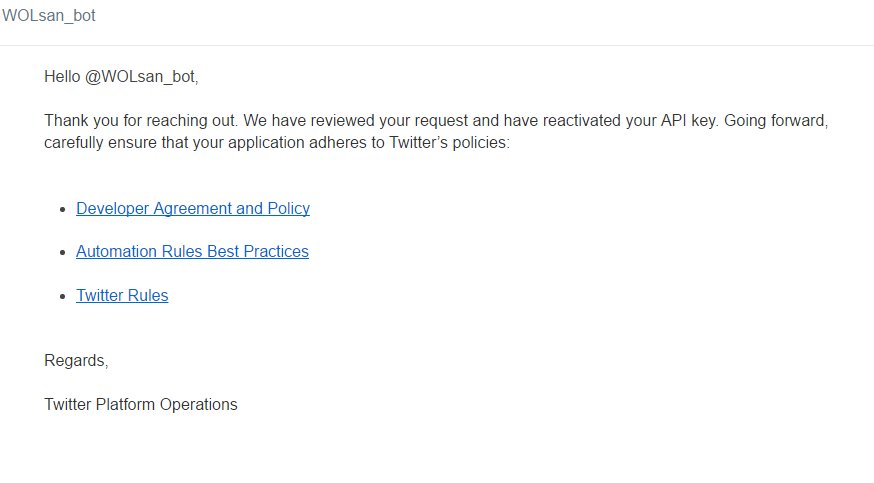Click the bullet before Developer Agreement and Policy

click(63, 209)
